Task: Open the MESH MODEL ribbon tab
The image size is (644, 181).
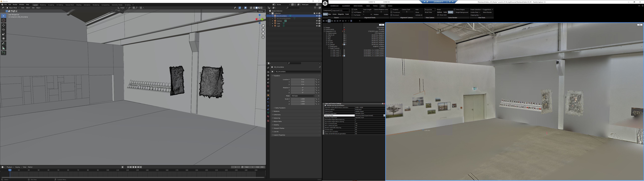Action: click(358, 6)
